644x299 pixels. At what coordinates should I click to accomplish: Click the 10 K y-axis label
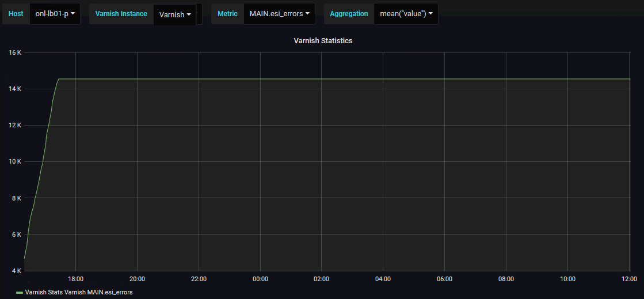tap(14, 162)
